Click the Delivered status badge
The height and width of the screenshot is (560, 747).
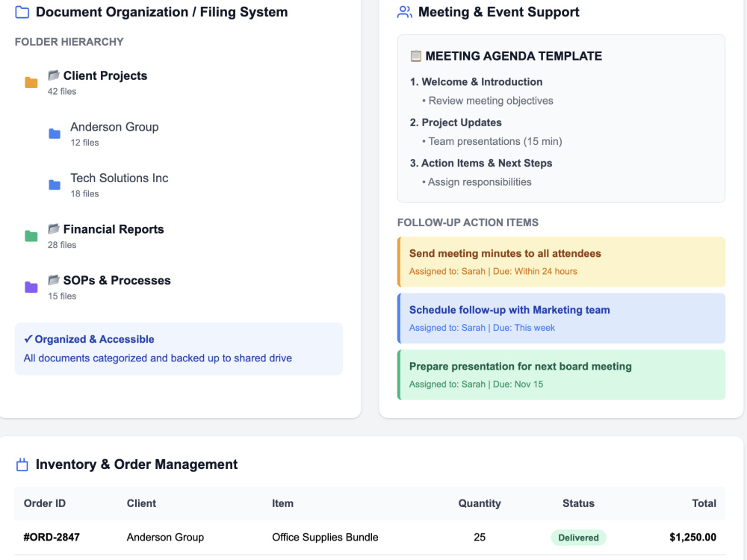pyautogui.click(x=578, y=538)
